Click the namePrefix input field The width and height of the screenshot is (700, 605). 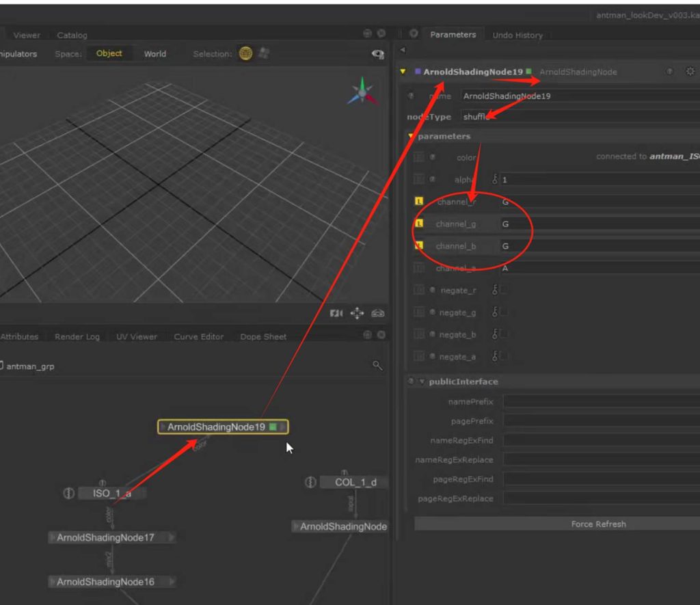pos(600,401)
